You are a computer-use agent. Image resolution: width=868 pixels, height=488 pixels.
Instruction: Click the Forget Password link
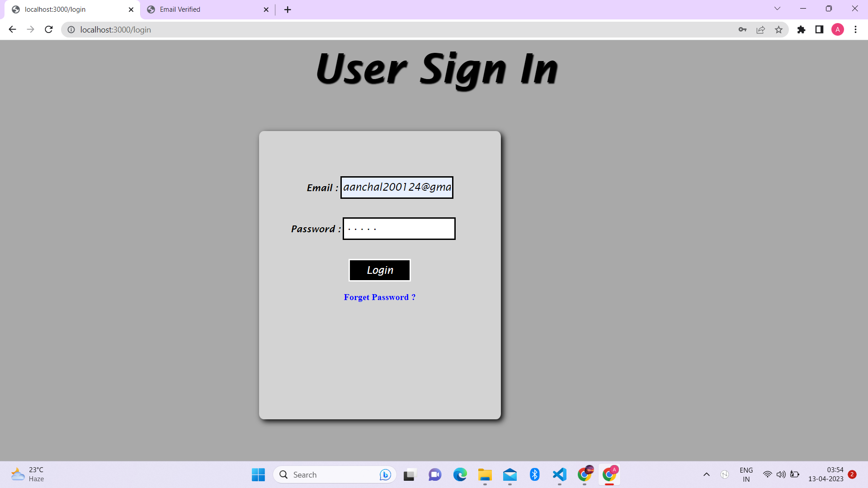pyautogui.click(x=379, y=297)
